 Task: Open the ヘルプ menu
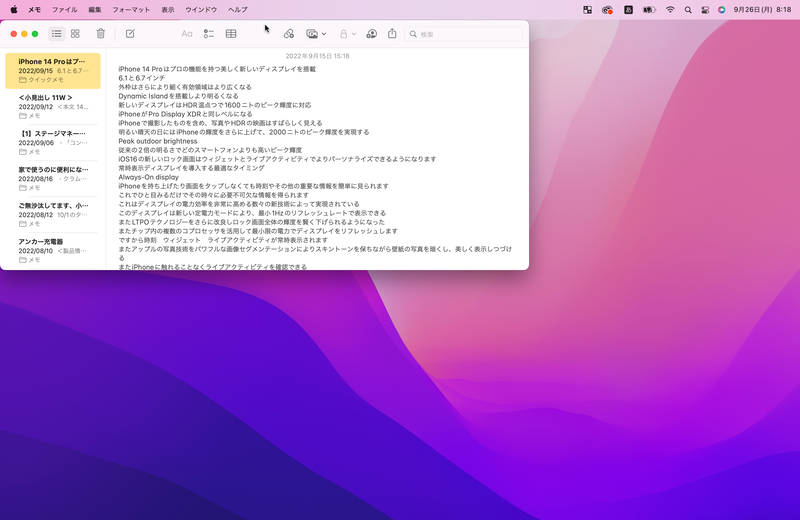tap(237, 9)
